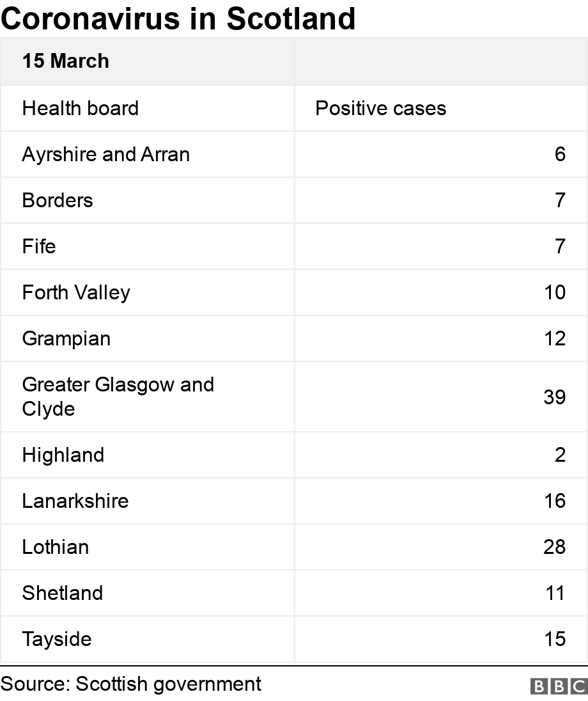Select the Highland row label
The width and height of the screenshot is (588, 701).
click(63, 455)
